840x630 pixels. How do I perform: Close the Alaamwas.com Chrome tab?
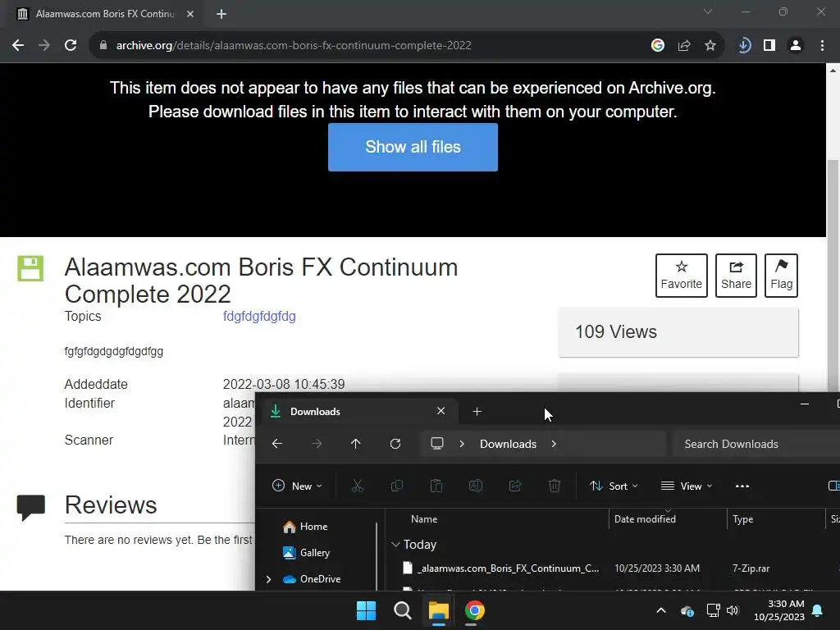click(x=190, y=14)
